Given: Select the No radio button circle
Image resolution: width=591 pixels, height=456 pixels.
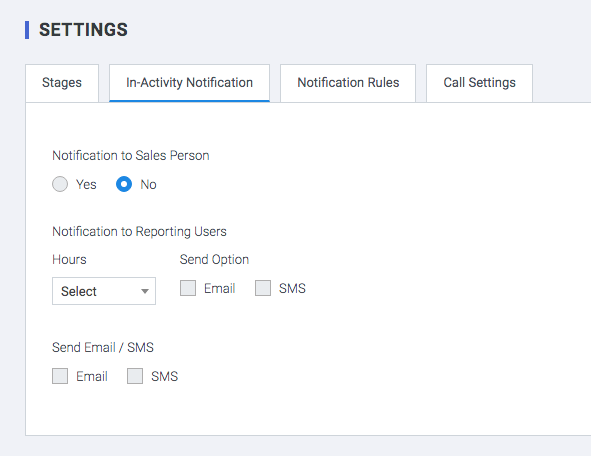Looking at the screenshot, I should [x=124, y=184].
